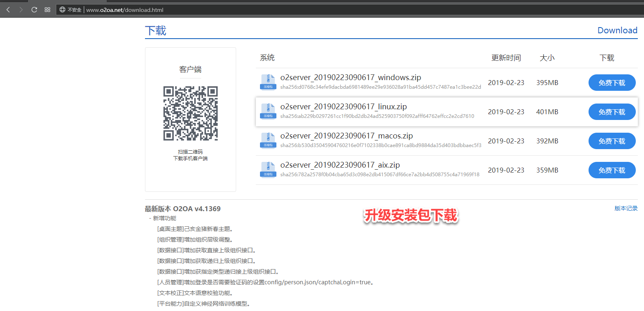Select the windows.zip archive file icon
The image size is (644, 311).
click(x=268, y=82)
